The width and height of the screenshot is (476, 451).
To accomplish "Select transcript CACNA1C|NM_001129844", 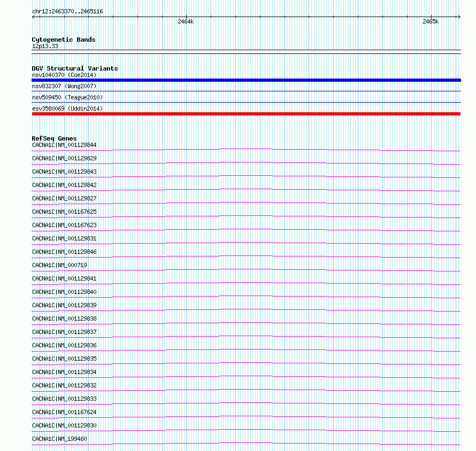I will click(x=64, y=145).
